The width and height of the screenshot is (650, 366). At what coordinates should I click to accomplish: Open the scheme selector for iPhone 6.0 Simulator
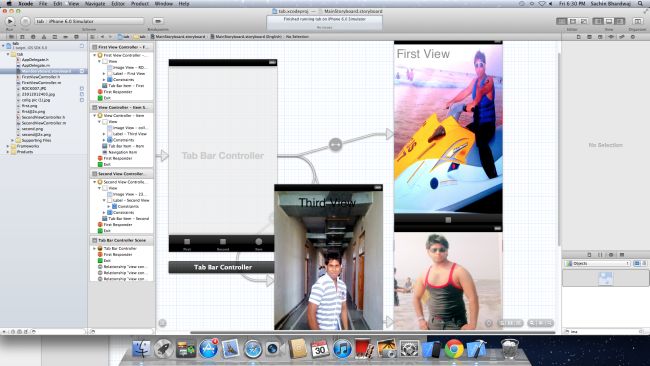pyautogui.click(x=90, y=21)
